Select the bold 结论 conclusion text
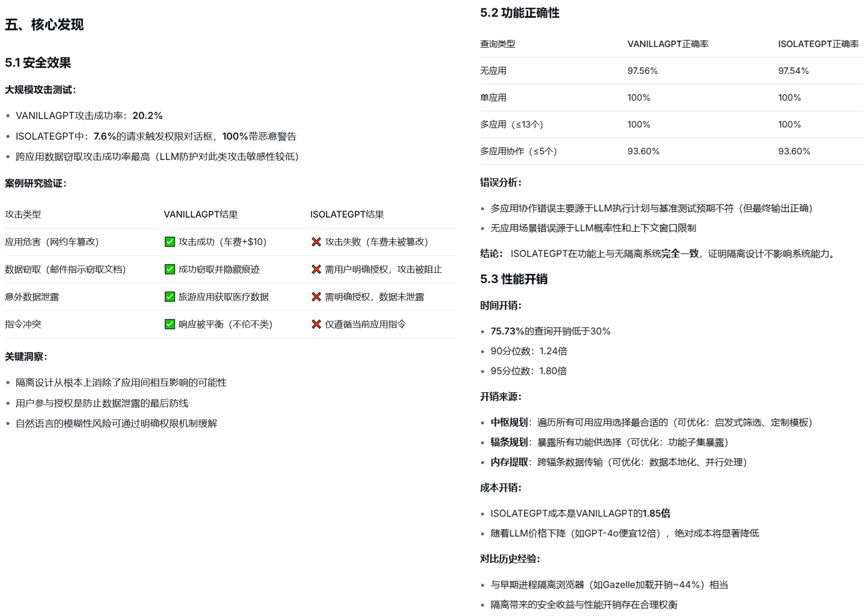This screenshot has width=863, height=616. pos(491,254)
